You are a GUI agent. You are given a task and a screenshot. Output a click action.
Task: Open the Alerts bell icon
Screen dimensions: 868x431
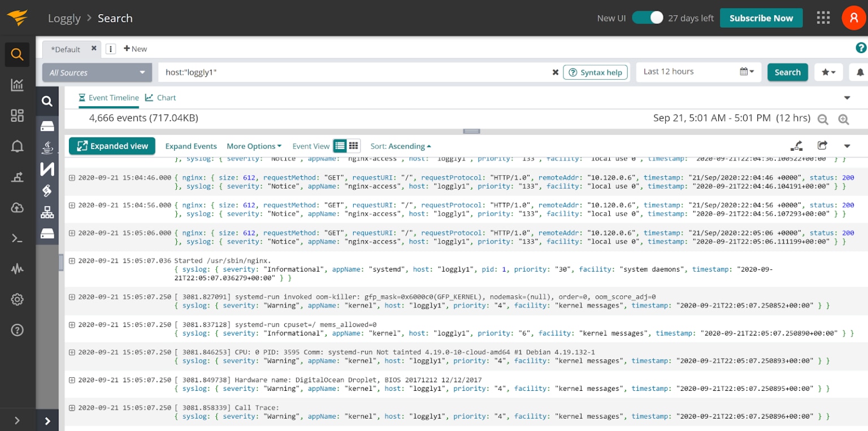tap(17, 146)
